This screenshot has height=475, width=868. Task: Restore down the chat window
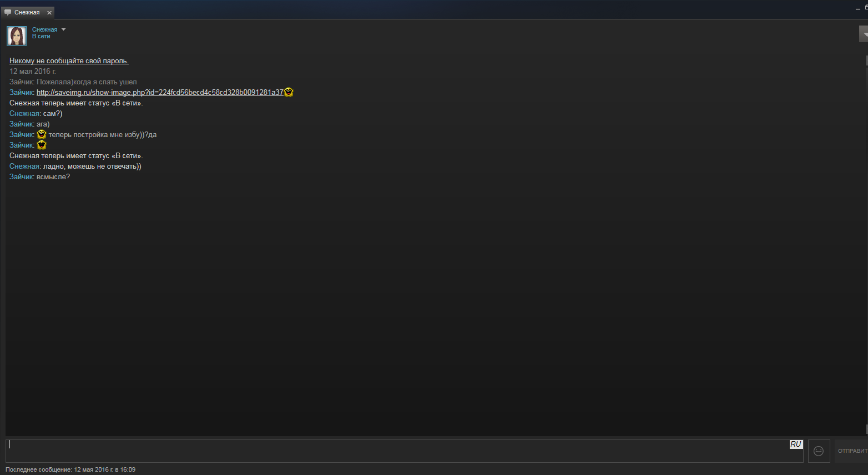coord(866,7)
